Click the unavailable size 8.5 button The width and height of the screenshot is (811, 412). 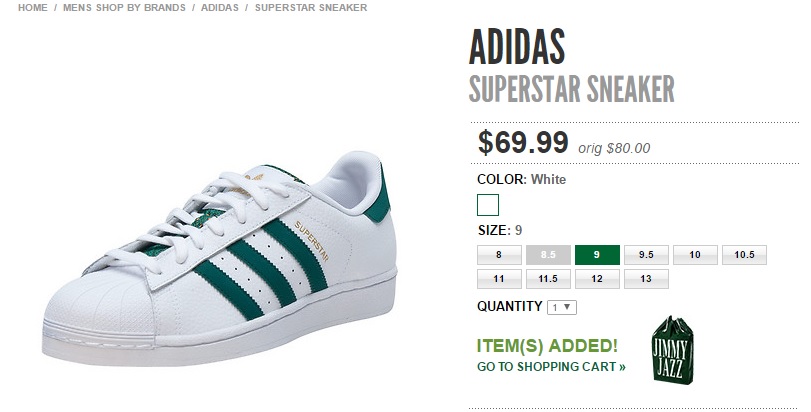(x=547, y=255)
